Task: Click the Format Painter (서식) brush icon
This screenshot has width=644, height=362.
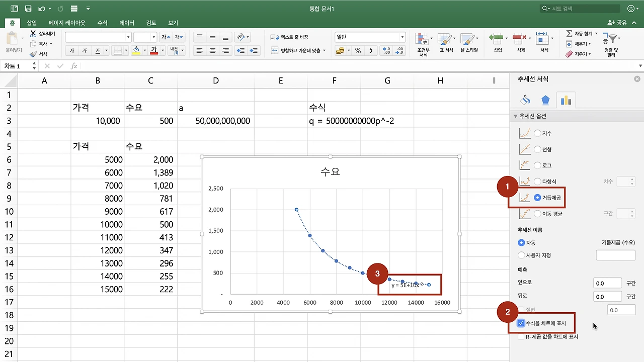Action: coord(33,54)
